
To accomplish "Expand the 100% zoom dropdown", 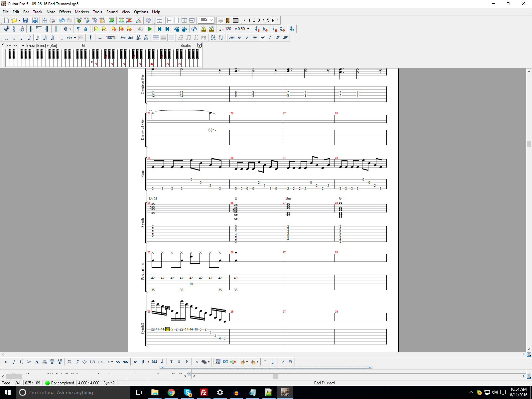I will (x=211, y=20).
